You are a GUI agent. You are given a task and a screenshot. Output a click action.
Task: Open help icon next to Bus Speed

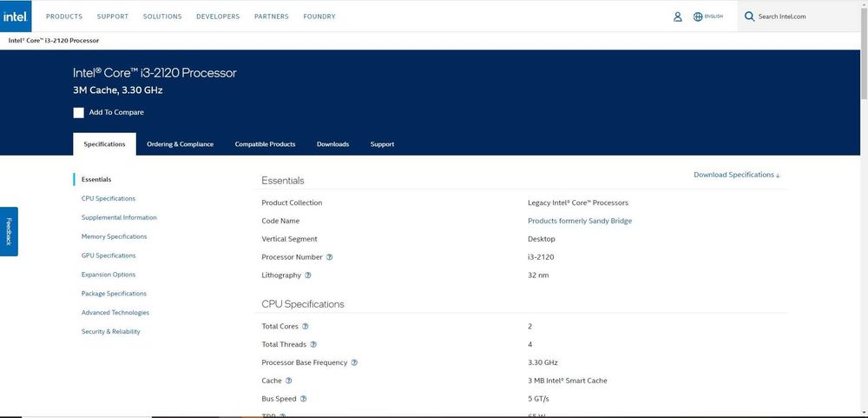coord(303,399)
